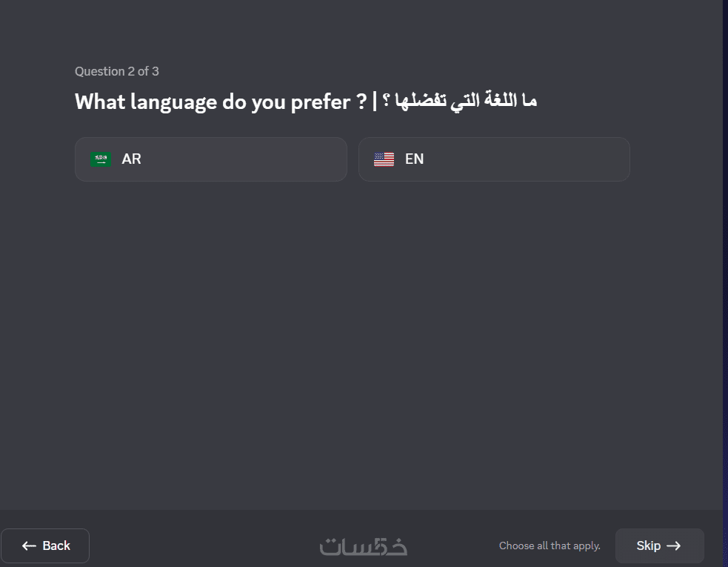The image size is (728, 567).
Task: Select the AR language option
Action: coord(210,159)
